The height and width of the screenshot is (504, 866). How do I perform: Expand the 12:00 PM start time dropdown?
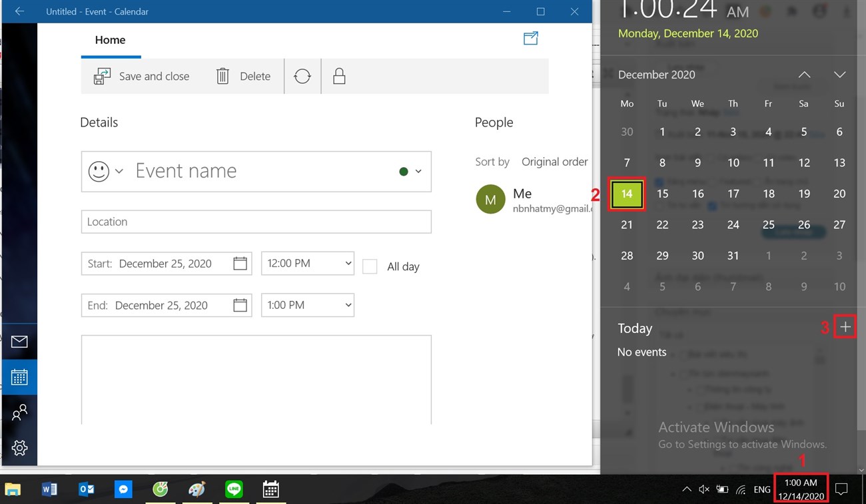coord(308,264)
